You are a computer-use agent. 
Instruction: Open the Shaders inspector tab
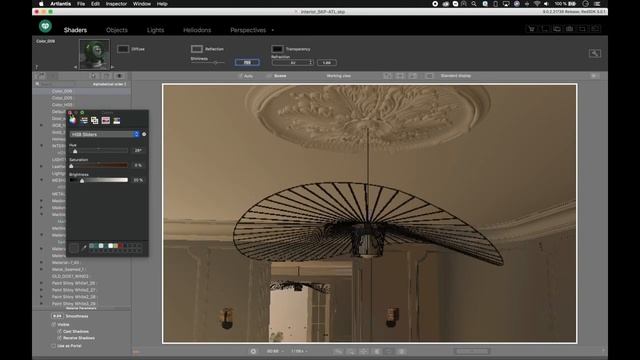click(x=75, y=30)
